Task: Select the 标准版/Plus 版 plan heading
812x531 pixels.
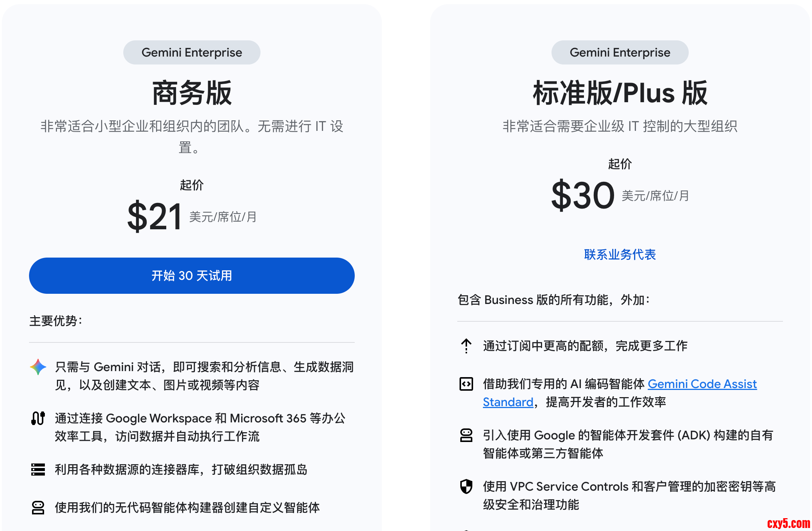Action: (x=620, y=93)
